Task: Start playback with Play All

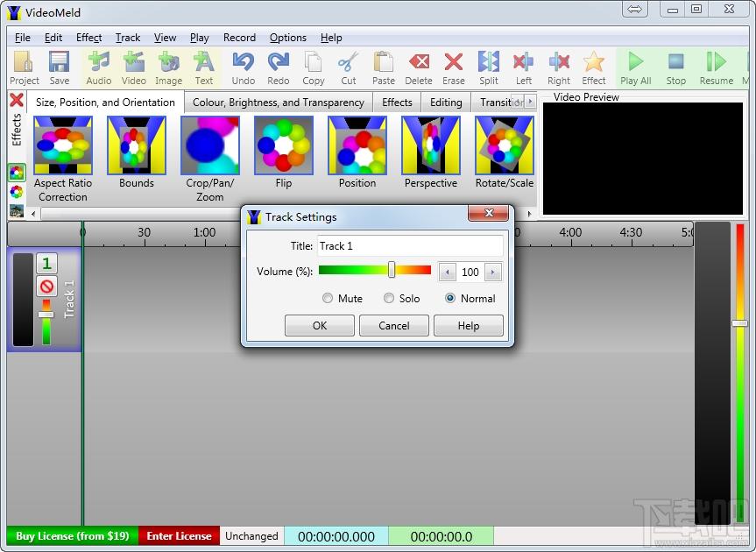Action: pos(635,68)
